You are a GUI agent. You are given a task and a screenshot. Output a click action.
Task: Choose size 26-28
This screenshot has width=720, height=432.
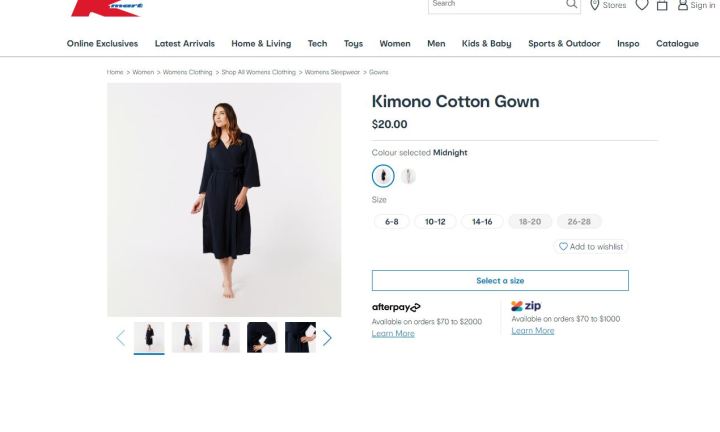pos(579,222)
